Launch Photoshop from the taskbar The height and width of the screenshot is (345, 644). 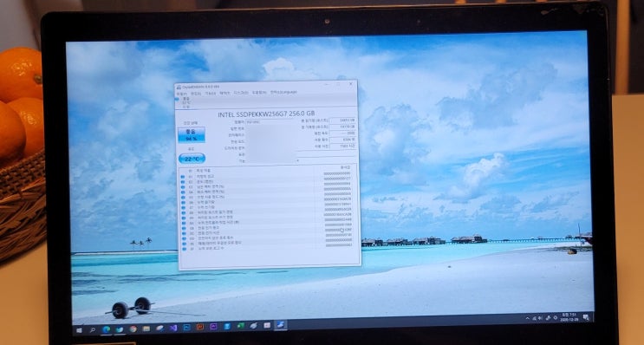[187, 327]
